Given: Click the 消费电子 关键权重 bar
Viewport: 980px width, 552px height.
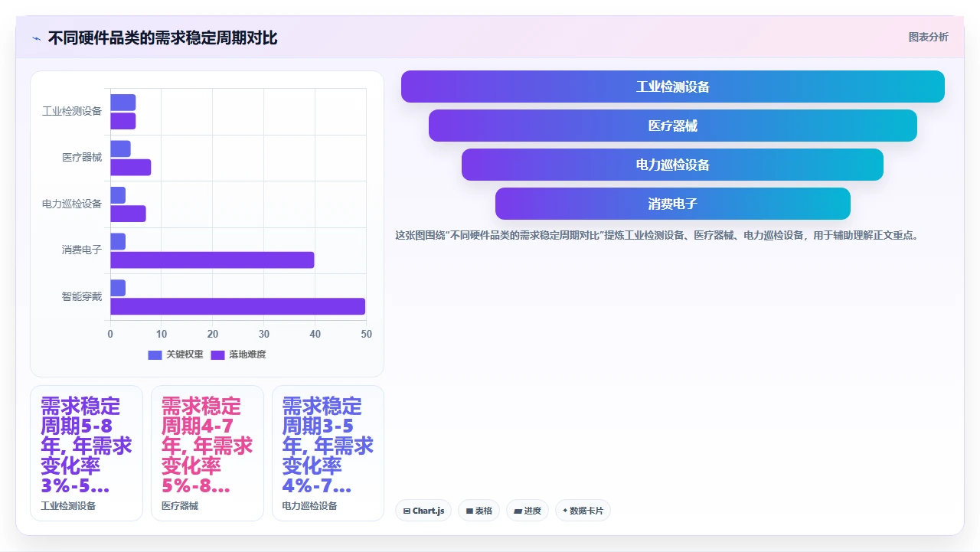Looking at the screenshot, I should 118,241.
